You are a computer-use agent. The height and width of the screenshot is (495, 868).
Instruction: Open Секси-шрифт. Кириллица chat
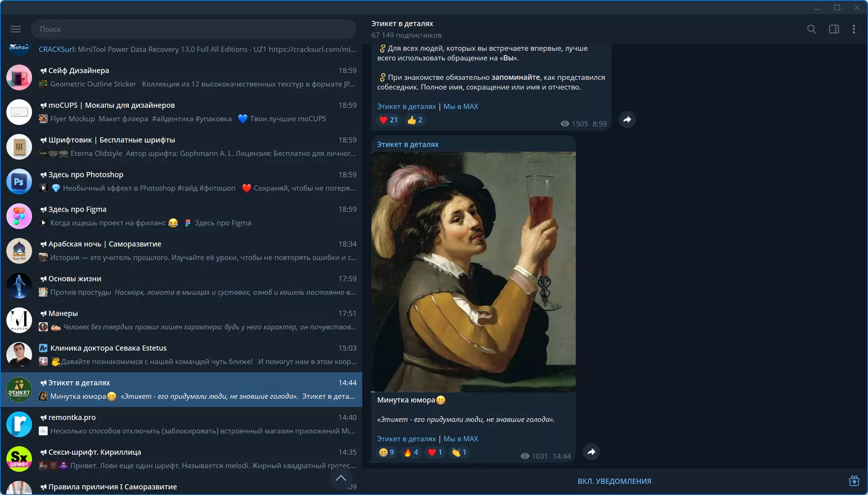(181, 459)
